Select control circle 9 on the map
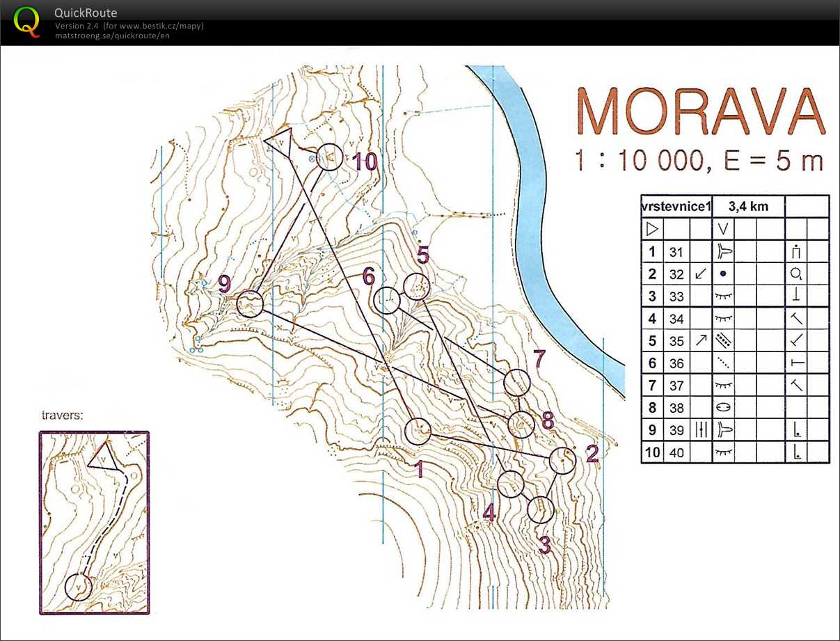Image resolution: width=840 pixels, height=641 pixels. click(x=250, y=304)
